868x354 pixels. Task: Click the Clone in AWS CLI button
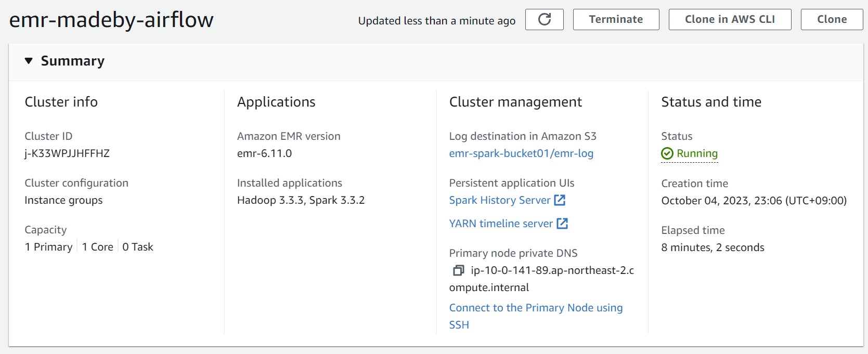coord(730,20)
